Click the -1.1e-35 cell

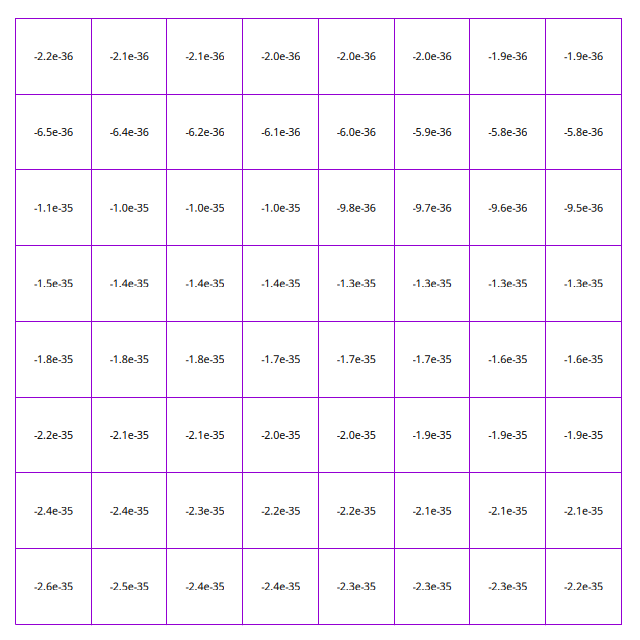53,208
